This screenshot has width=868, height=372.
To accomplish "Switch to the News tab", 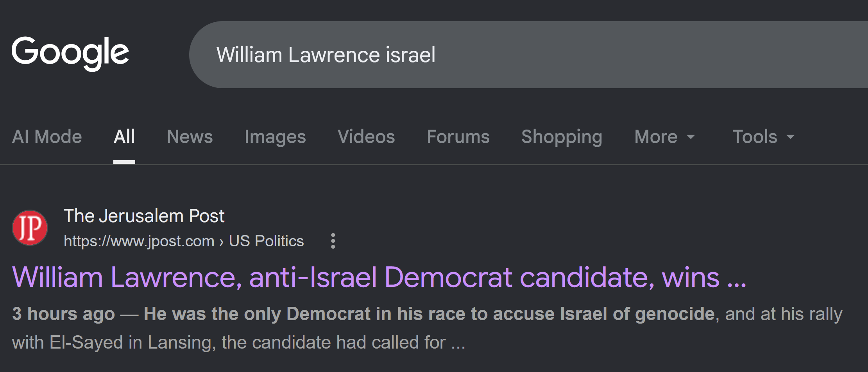I will point(190,137).
